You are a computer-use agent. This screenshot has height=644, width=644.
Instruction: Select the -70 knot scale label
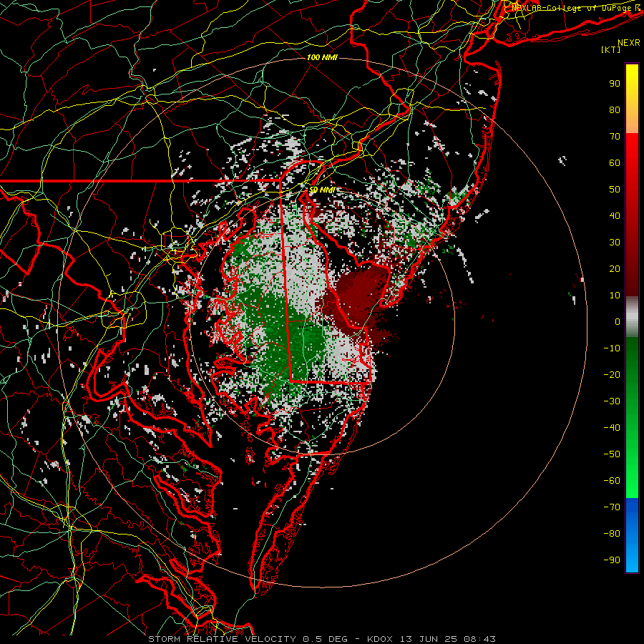[612, 507]
